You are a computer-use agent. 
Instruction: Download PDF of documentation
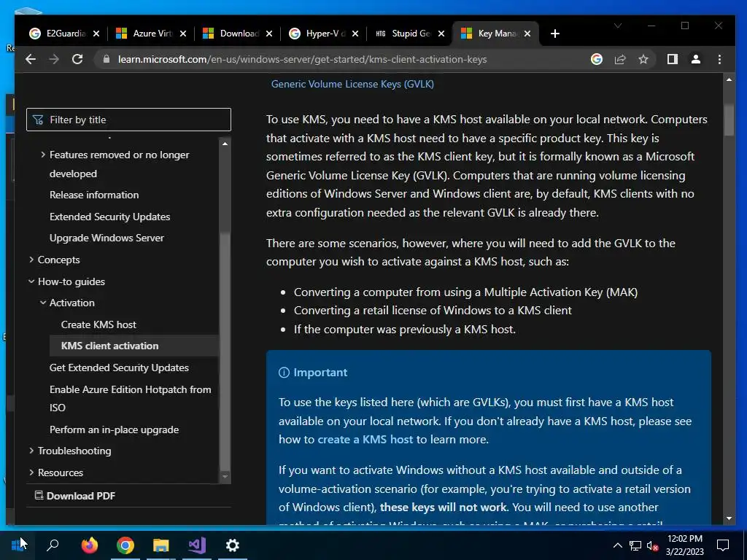75,496
